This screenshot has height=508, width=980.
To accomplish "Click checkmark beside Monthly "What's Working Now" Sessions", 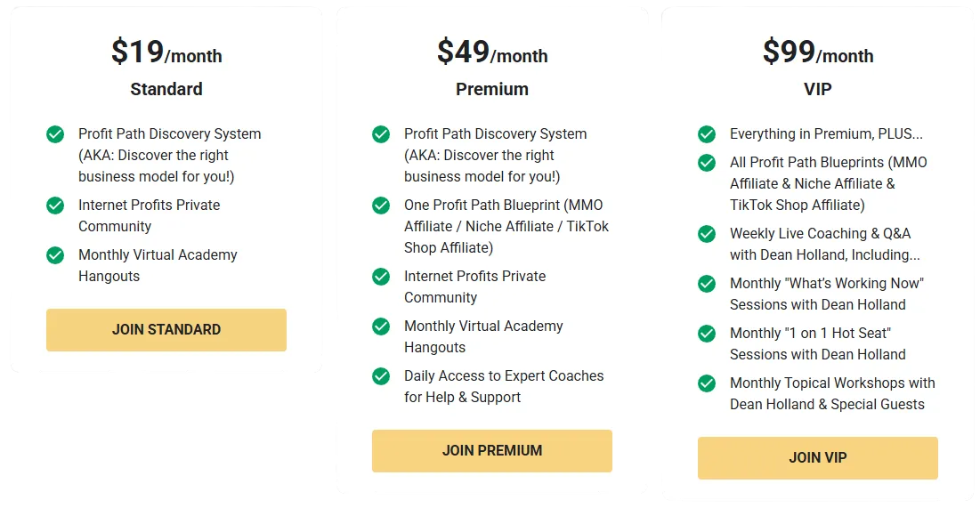I will pyautogui.click(x=707, y=284).
